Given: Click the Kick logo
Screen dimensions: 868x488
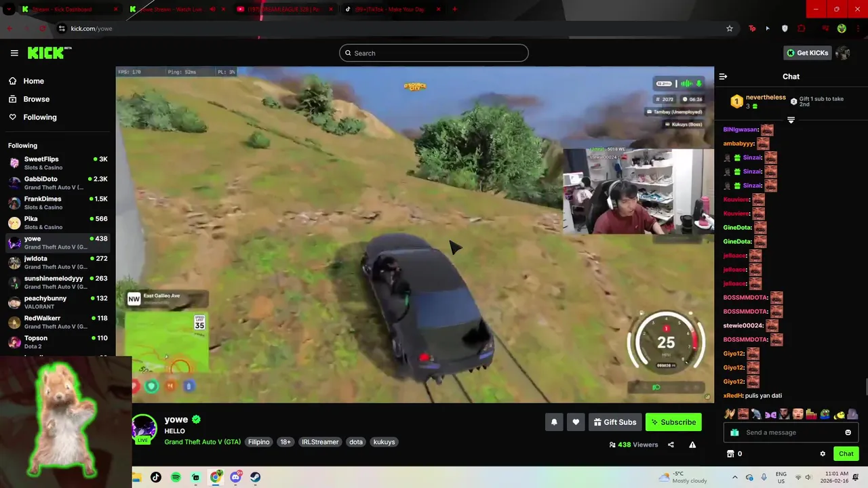Looking at the screenshot, I should (50, 53).
